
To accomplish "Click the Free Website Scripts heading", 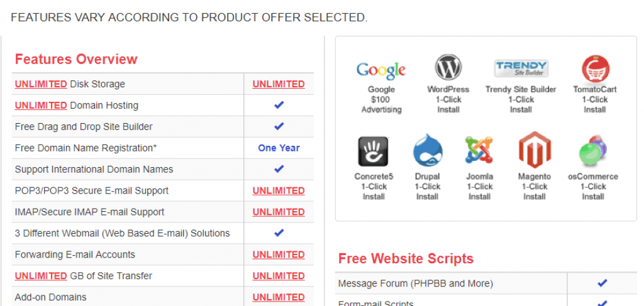I will coord(406,259).
